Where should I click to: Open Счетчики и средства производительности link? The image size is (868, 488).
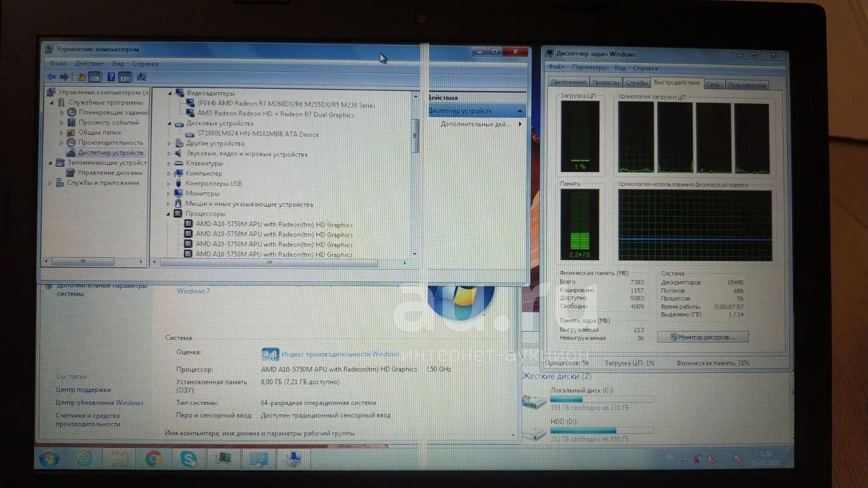88,420
